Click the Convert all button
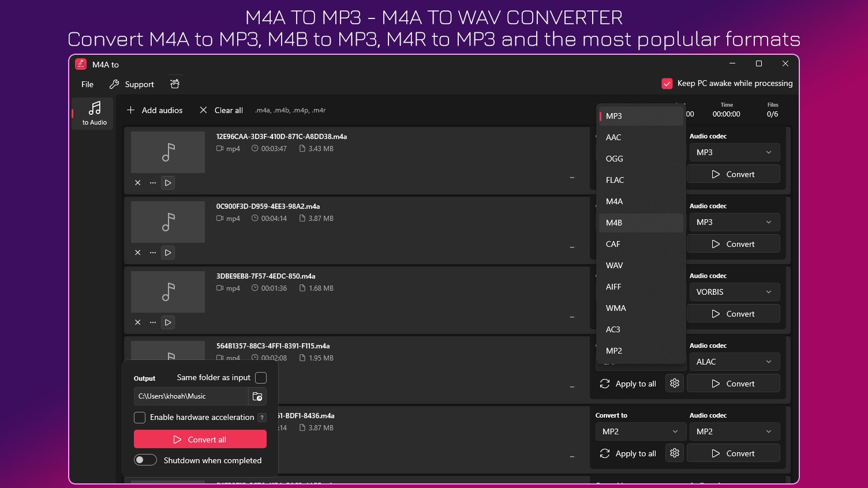Image resolution: width=868 pixels, height=488 pixels. (200, 439)
